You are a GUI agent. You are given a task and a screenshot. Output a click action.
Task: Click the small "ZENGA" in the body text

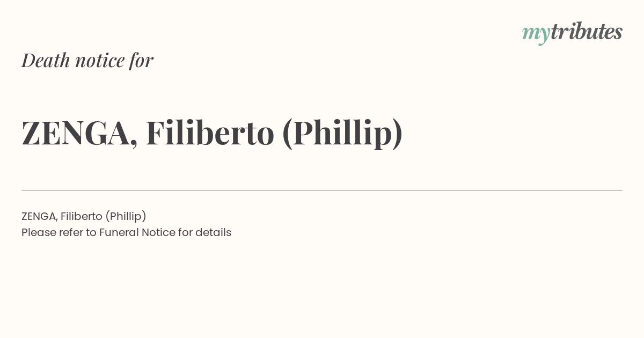(x=39, y=217)
